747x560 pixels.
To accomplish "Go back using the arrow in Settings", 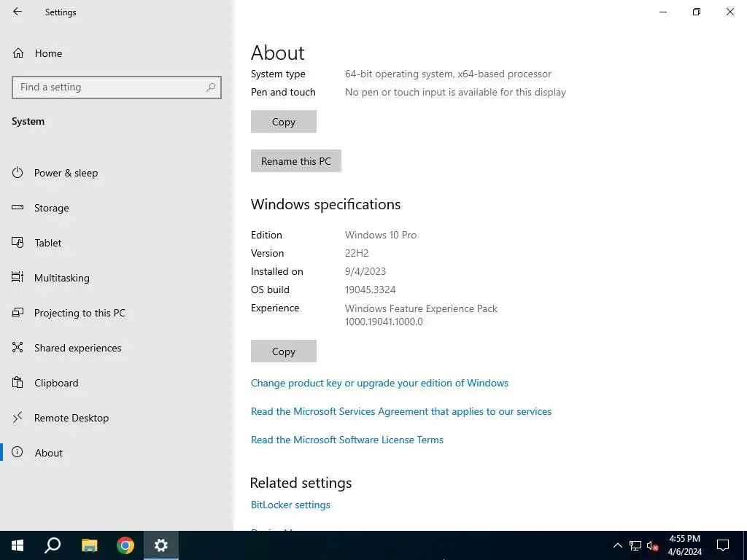I will click(18, 12).
